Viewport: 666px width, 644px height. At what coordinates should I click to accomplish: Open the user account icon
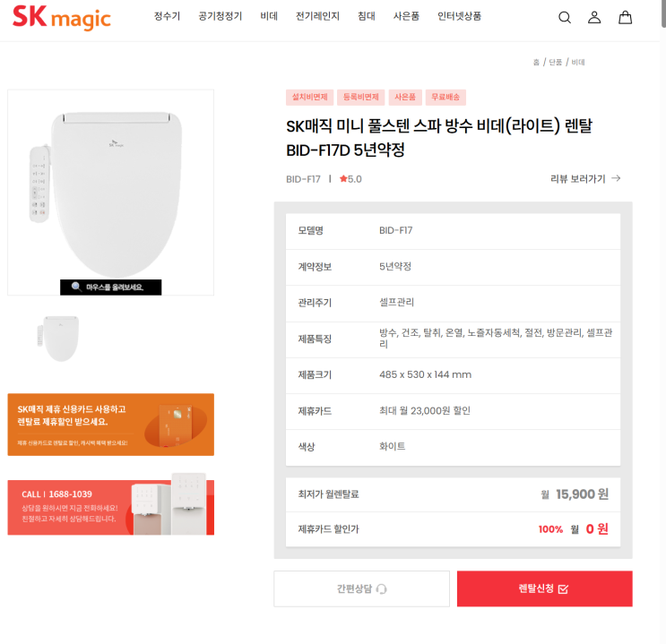[x=594, y=17]
